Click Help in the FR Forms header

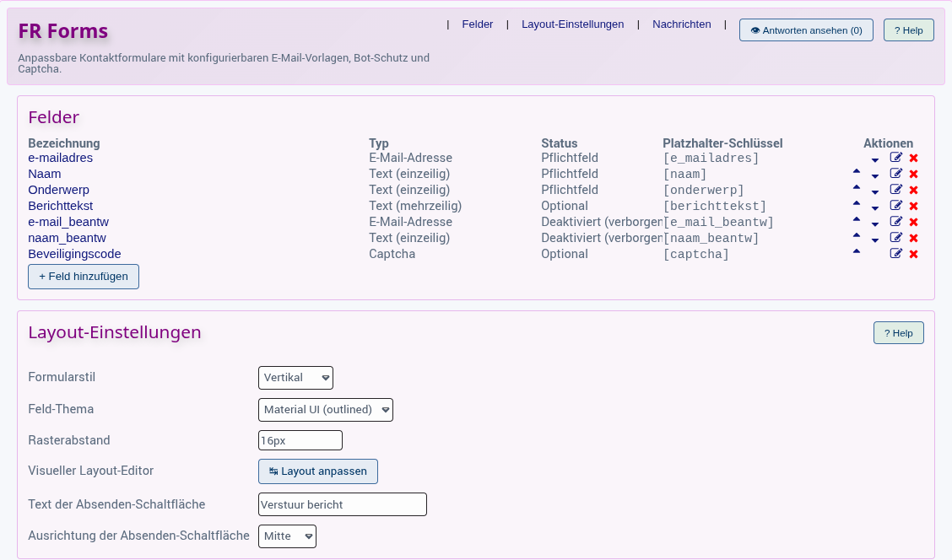click(x=908, y=30)
